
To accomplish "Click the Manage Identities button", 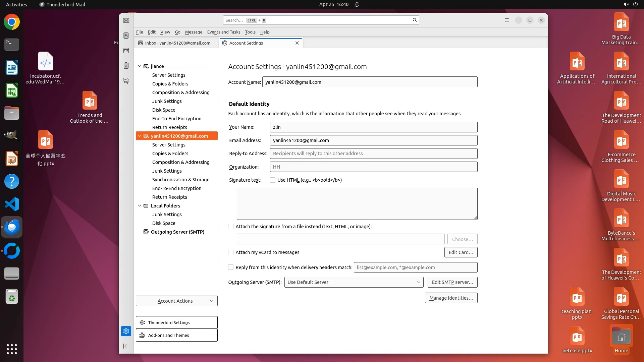I will click(x=451, y=298).
